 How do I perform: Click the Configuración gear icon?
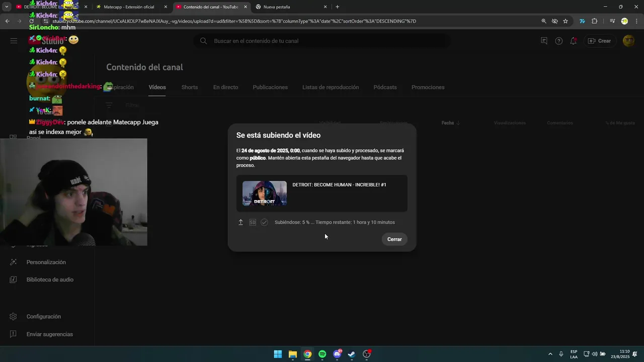(14, 316)
